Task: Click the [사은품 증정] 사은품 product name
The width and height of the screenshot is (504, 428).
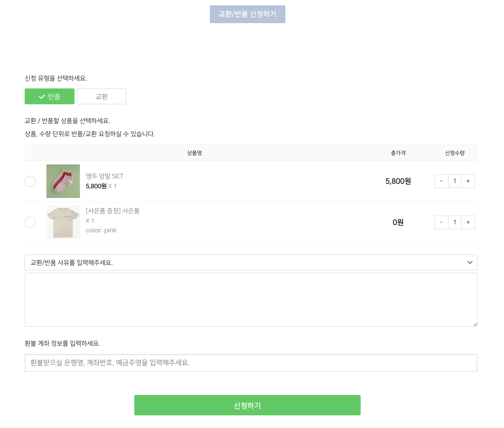Action: [x=113, y=211]
